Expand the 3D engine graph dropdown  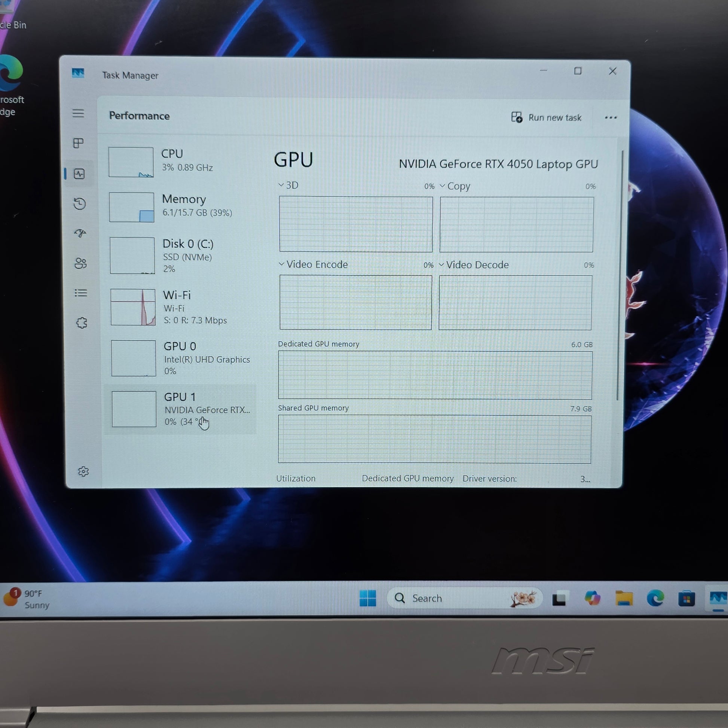click(288, 185)
